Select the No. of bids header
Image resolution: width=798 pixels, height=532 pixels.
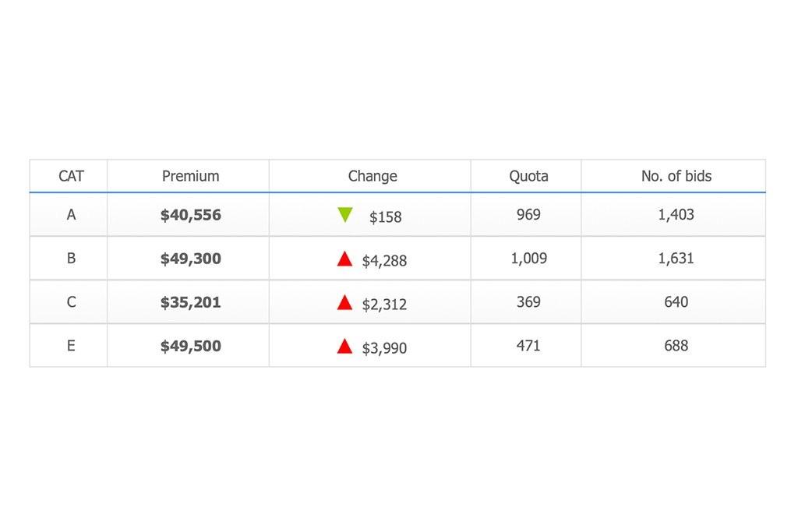[x=676, y=176]
